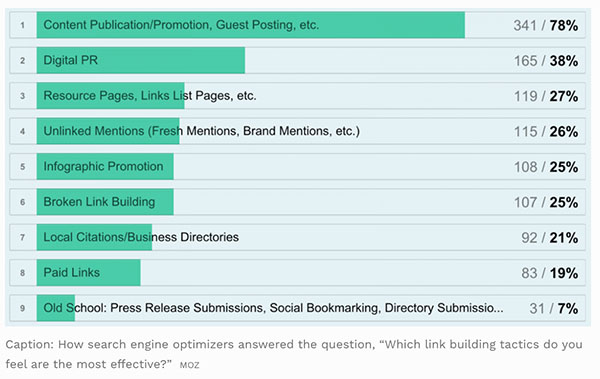Click the Content Publication/Promotion bar
The width and height of the screenshot is (600, 379).
[251, 25]
